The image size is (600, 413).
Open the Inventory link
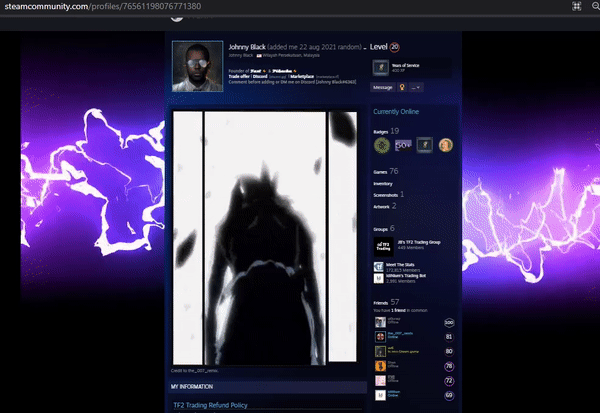[x=383, y=184]
